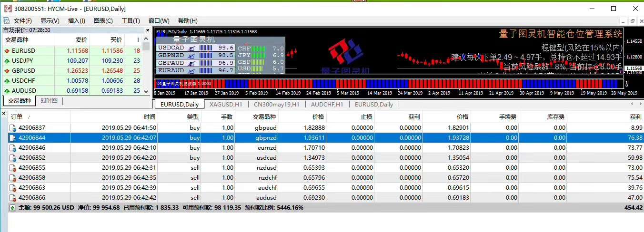The image size is (644, 232).
Task: Click the green up arrow beside USDJPY
Action: pyautogui.click(x=7, y=61)
